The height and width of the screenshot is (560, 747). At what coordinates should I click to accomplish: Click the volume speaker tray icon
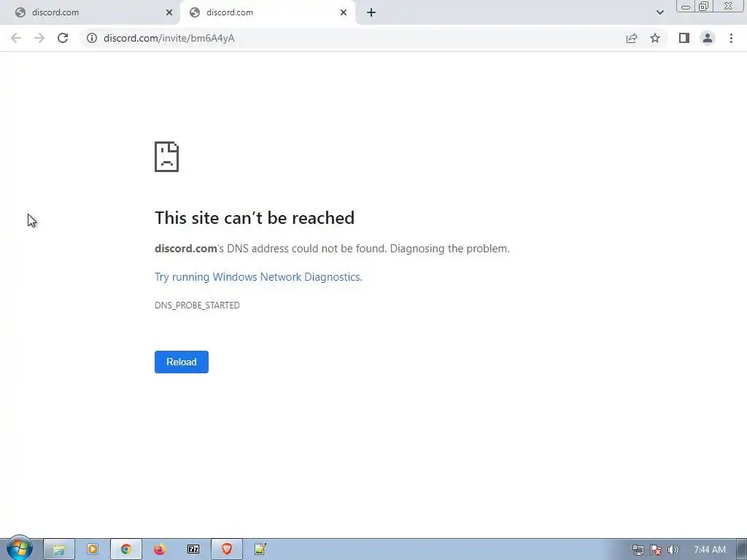click(673, 550)
